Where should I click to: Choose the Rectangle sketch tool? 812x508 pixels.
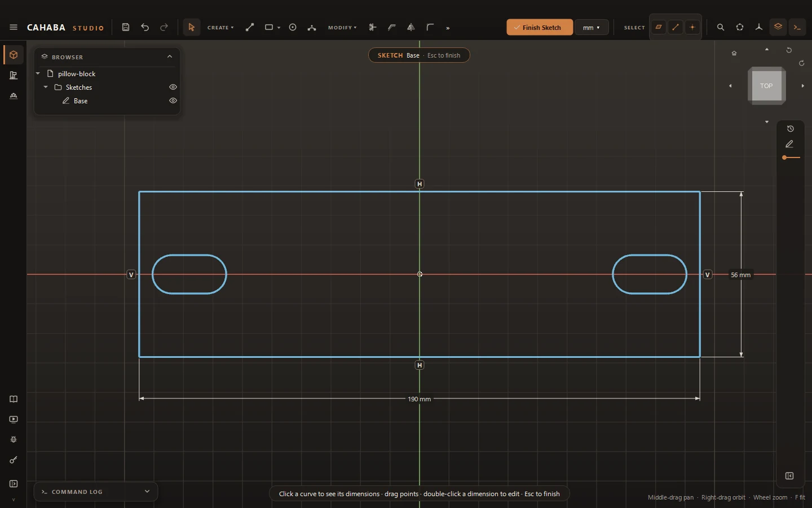pos(269,27)
